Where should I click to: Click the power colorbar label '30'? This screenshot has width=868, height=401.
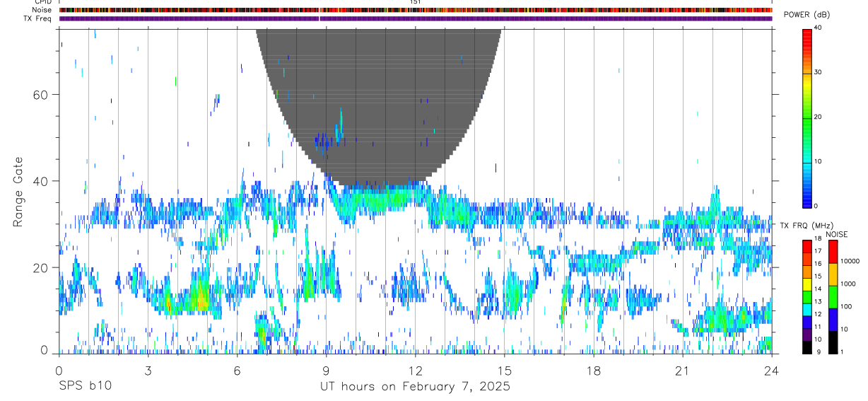819,72
